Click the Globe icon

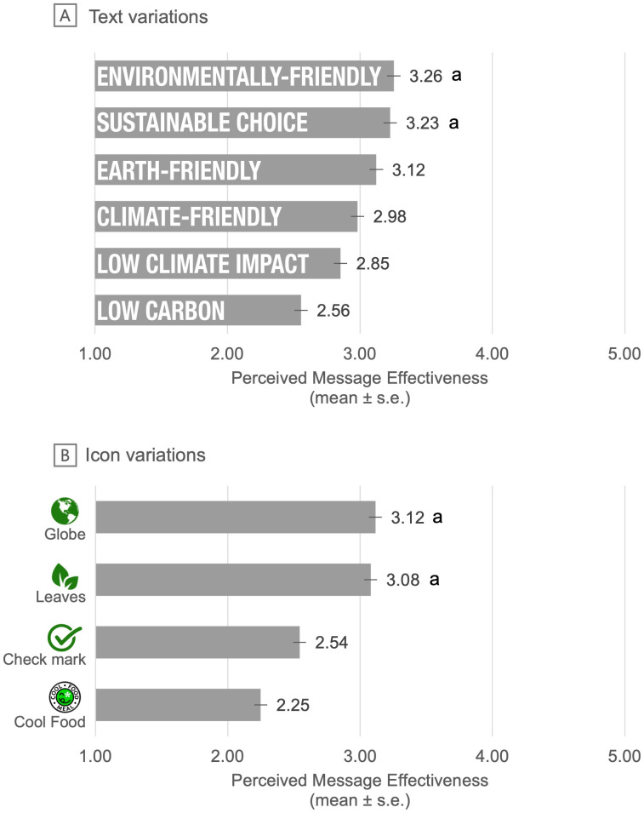[65, 511]
